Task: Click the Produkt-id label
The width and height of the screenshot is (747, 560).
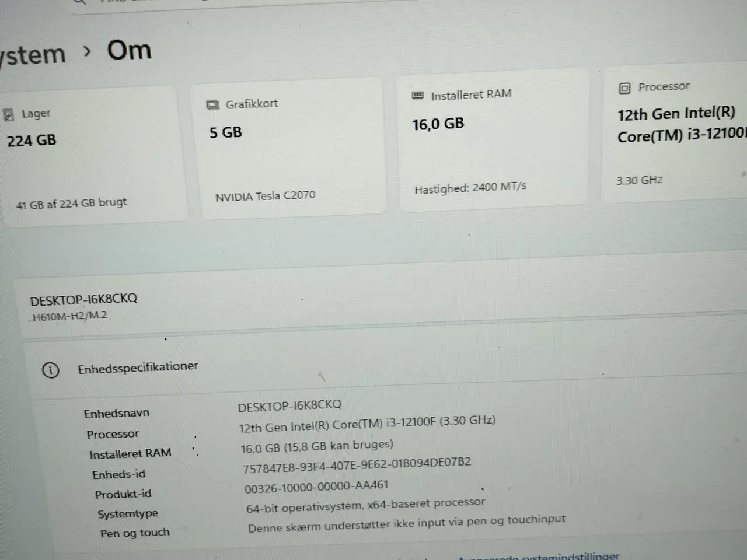Action: coord(123,494)
